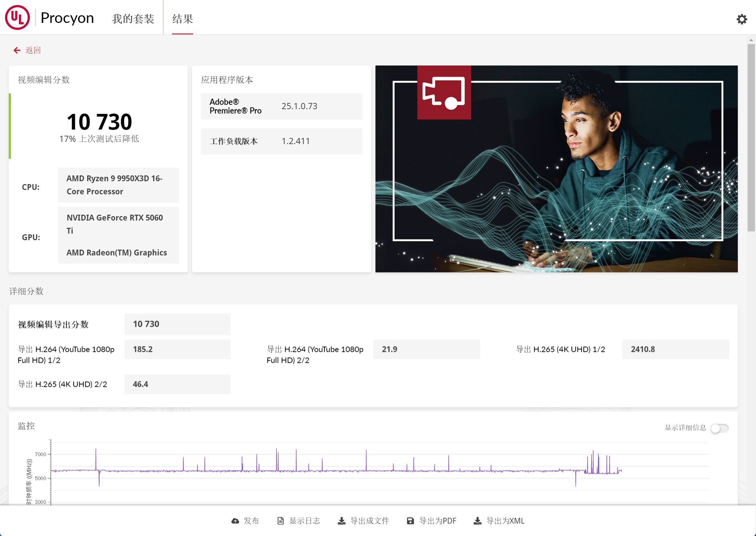Click the 返回 link
Viewport: 756px width, 536px height.
pos(33,50)
